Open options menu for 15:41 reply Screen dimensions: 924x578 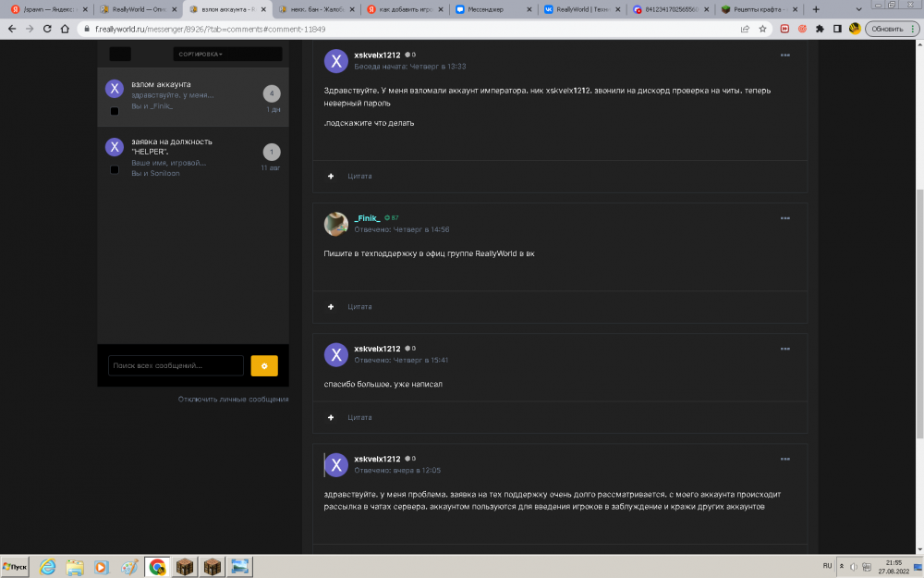[784, 349]
